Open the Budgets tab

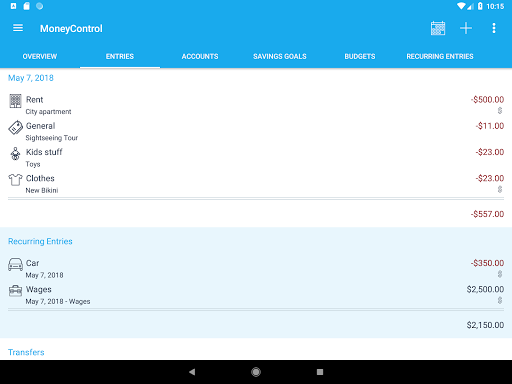pos(360,56)
